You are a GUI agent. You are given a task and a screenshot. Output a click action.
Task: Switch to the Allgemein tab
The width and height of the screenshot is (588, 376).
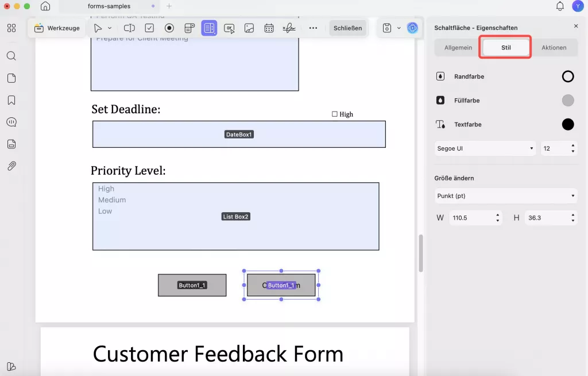pos(458,48)
